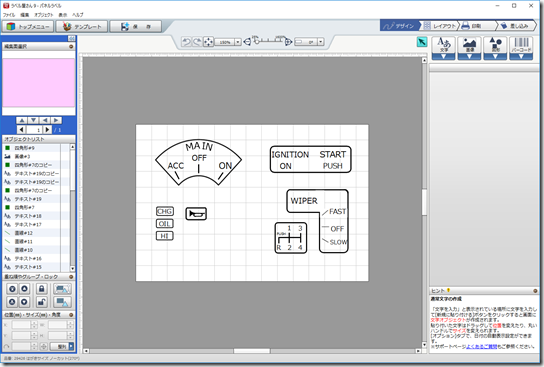Click the group objects button

click(62, 289)
